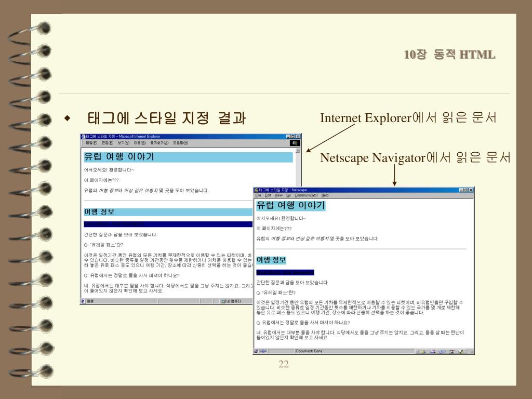Open the 편집(E) menu in Internet Explorer
532x399 pixels.
click(108, 143)
